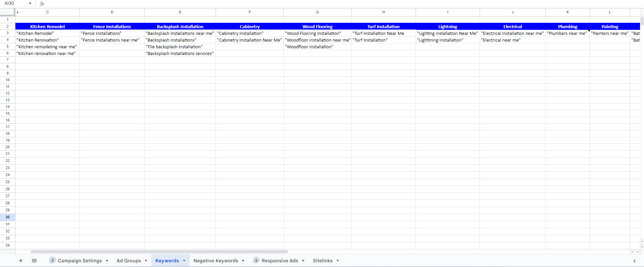This screenshot has width=644, height=267.
Task: Expand hidden columns arrow before column C
Action: point(17,12)
